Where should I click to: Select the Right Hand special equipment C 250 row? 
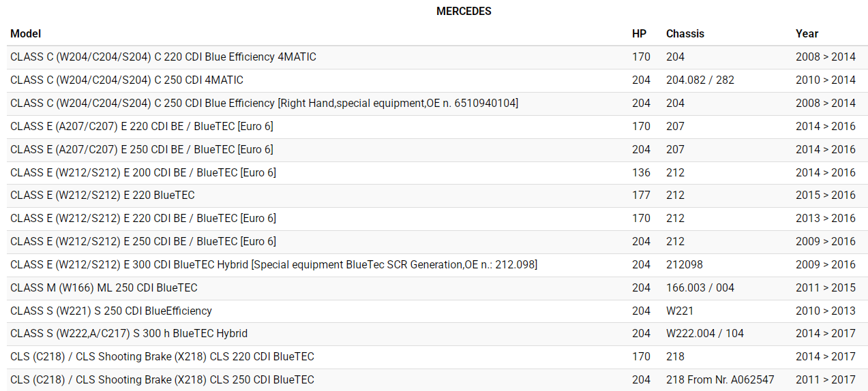pyautogui.click(x=264, y=104)
